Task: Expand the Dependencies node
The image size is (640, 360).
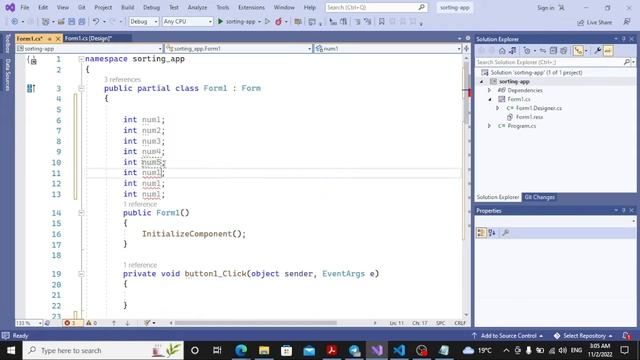Action: coord(489,90)
